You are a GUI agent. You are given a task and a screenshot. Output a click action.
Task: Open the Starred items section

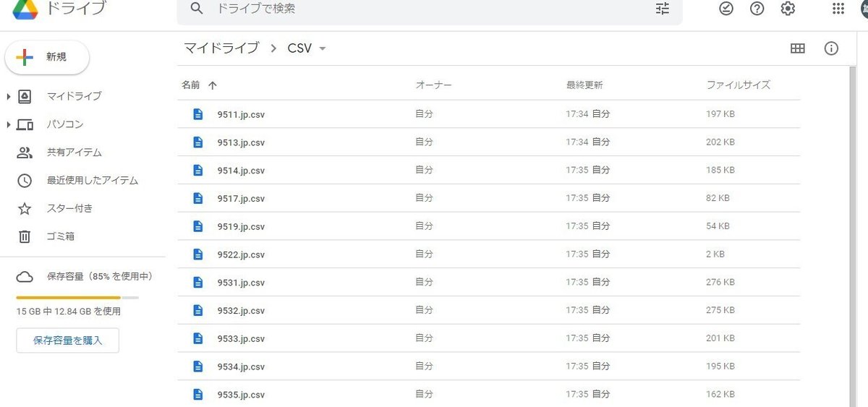69,208
